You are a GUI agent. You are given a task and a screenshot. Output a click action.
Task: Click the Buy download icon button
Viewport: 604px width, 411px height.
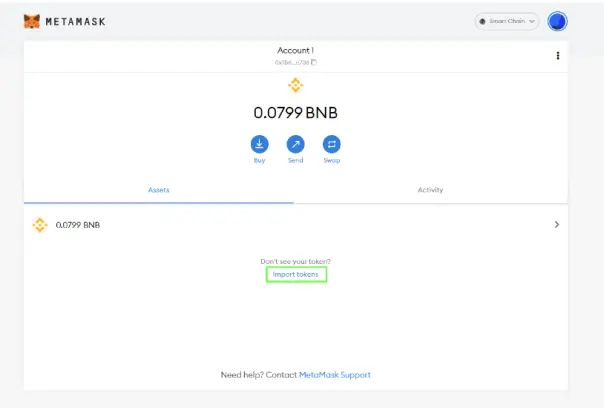pos(259,144)
